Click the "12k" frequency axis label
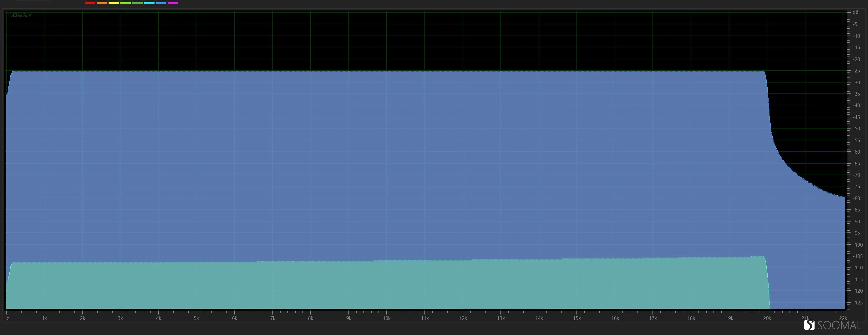868x335 pixels. [x=463, y=318]
